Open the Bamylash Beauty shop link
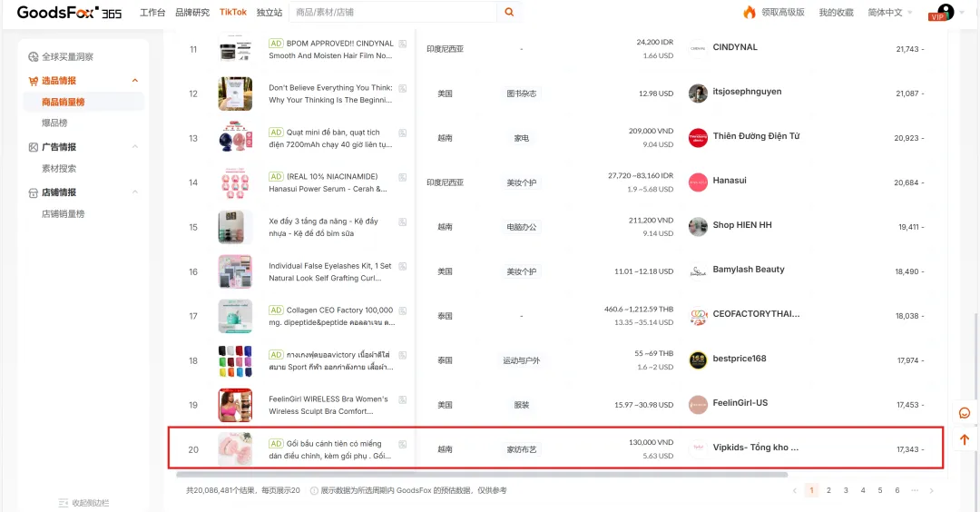The height and width of the screenshot is (512, 980). (x=748, y=270)
